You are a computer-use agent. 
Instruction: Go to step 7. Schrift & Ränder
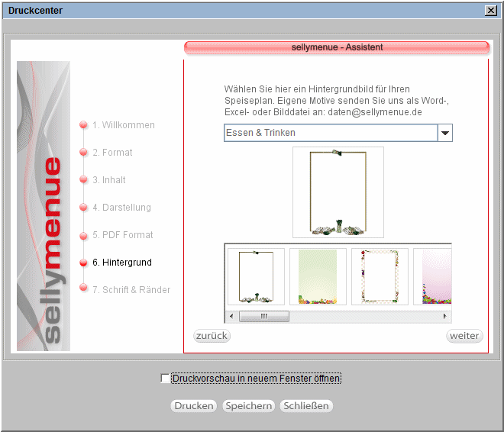point(131,290)
